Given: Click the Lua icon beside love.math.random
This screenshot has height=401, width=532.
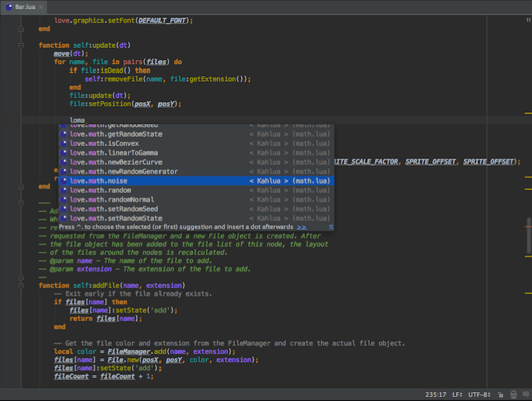Looking at the screenshot, I should pyautogui.click(x=64, y=190).
